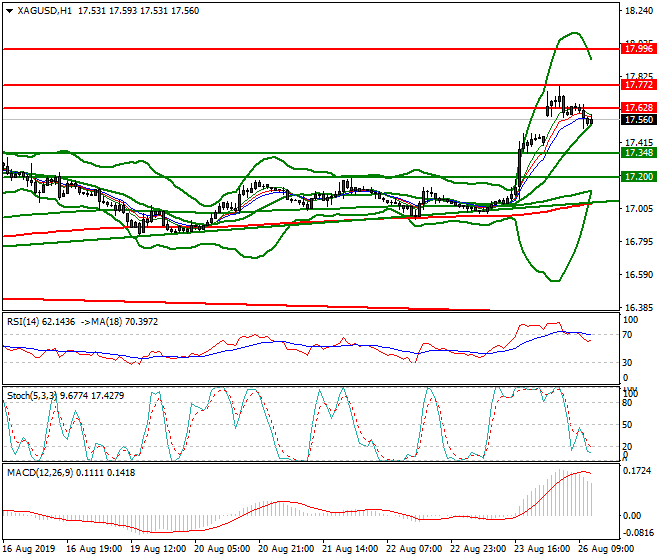Select the 17.772 resistance level label
This screenshot has width=660, height=560.
coord(639,85)
